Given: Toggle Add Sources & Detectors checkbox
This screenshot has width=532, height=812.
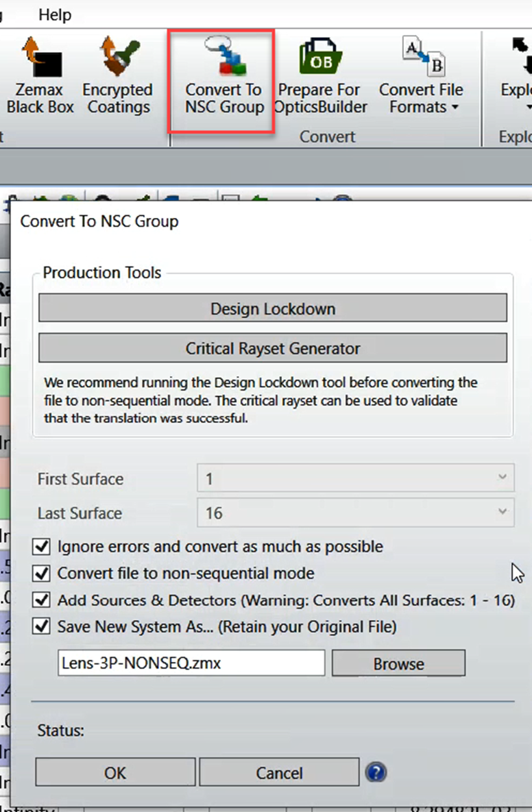Looking at the screenshot, I should pos(43,600).
